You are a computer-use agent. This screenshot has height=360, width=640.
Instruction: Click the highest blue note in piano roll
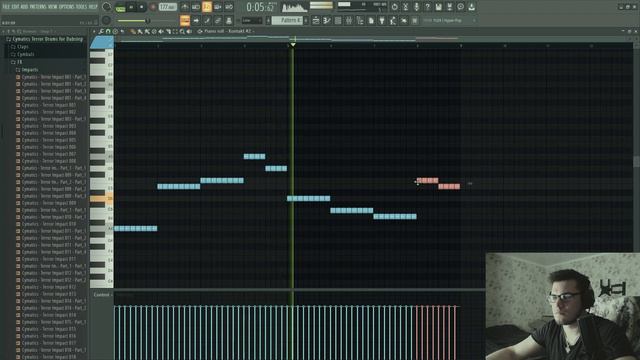[254, 156]
